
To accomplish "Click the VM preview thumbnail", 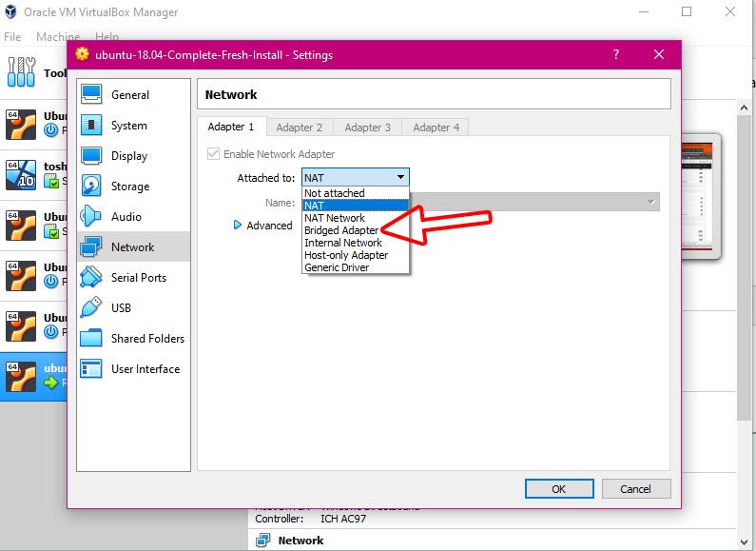I will 701,196.
